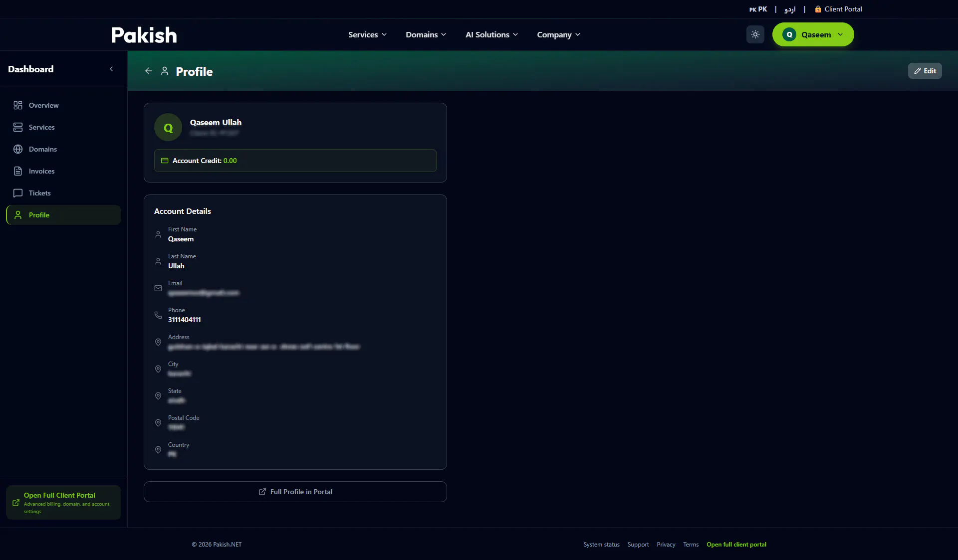958x560 pixels.
Task: Open Full Client Portal from sidebar card
Action: (x=63, y=502)
